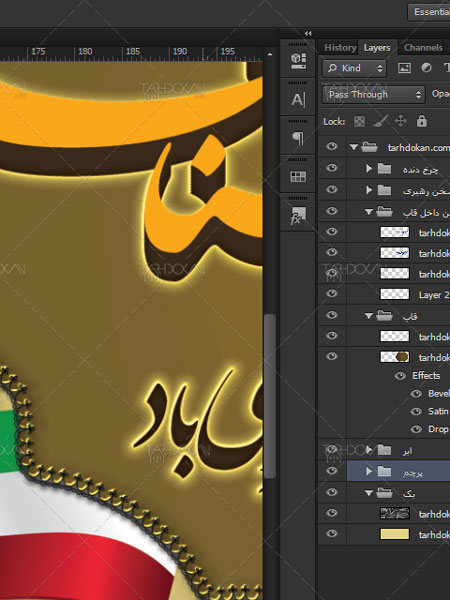Image resolution: width=450 pixels, height=600 pixels.
Task: Hide the سخن رهبری group
Action: click(x=332, y=189)
